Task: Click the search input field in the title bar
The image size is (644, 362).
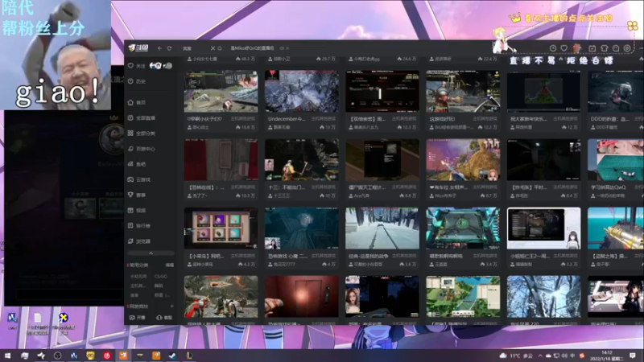Action: [x=196, y=48]
